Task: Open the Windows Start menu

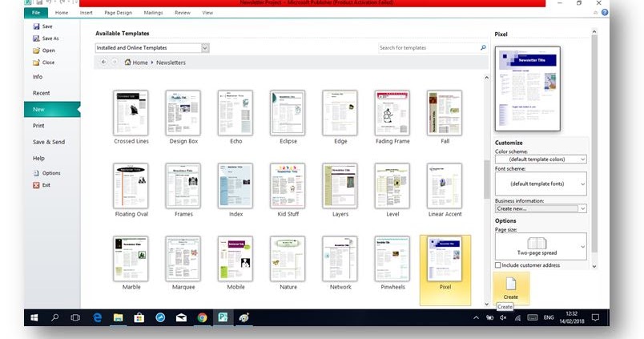Action: 34,317
